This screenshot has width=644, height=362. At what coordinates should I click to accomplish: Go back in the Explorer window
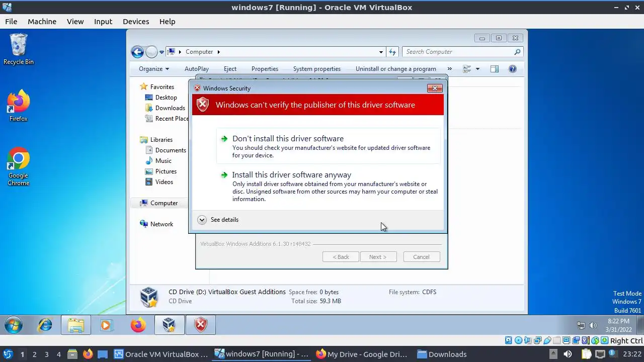pos(137,52)
